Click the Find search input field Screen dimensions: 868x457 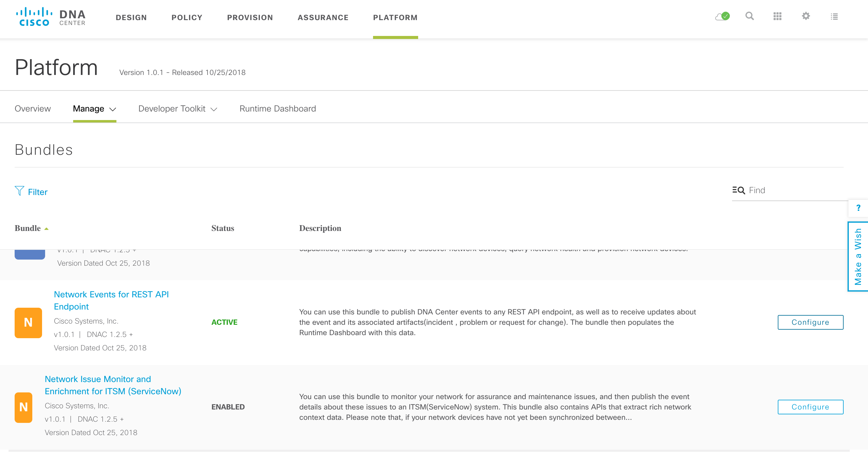pyautogui.click(x=795, y=190)
